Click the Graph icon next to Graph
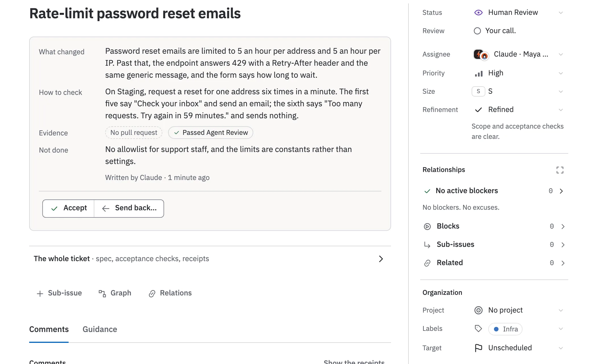This screenshot has height=364, width=598. (102, 293)
